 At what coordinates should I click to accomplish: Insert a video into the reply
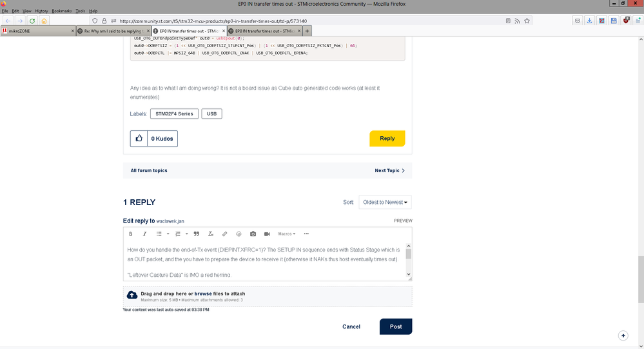pyautogui.click(x=267, y=234)
